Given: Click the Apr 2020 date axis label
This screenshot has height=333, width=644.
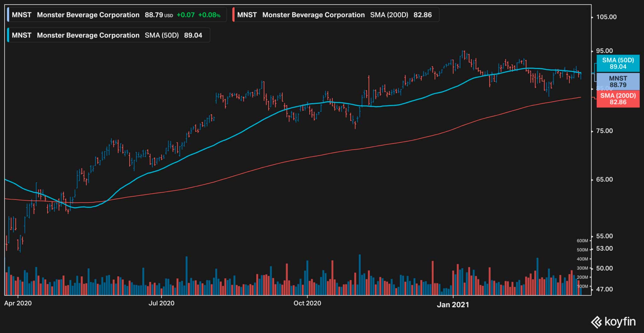Looking at the screenshot, I should click(18, 303).
